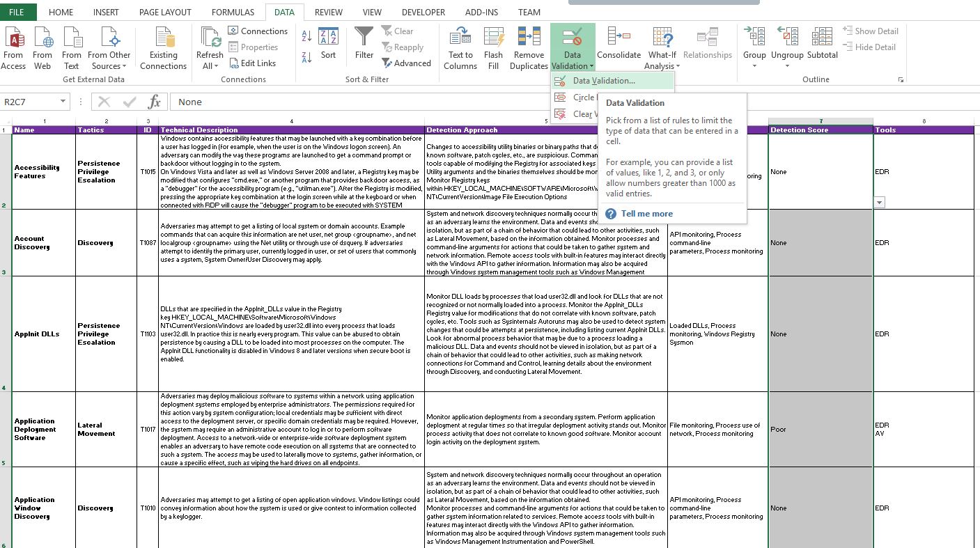Sort A to Z ascending icon
980x548 pixels.
click(306, 36)
